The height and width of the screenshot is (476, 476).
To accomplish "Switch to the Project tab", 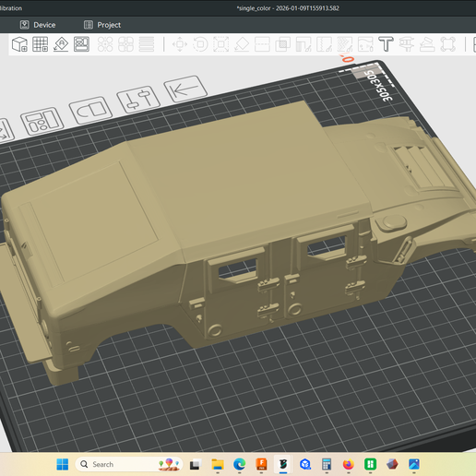I will (x=102, y=25).
